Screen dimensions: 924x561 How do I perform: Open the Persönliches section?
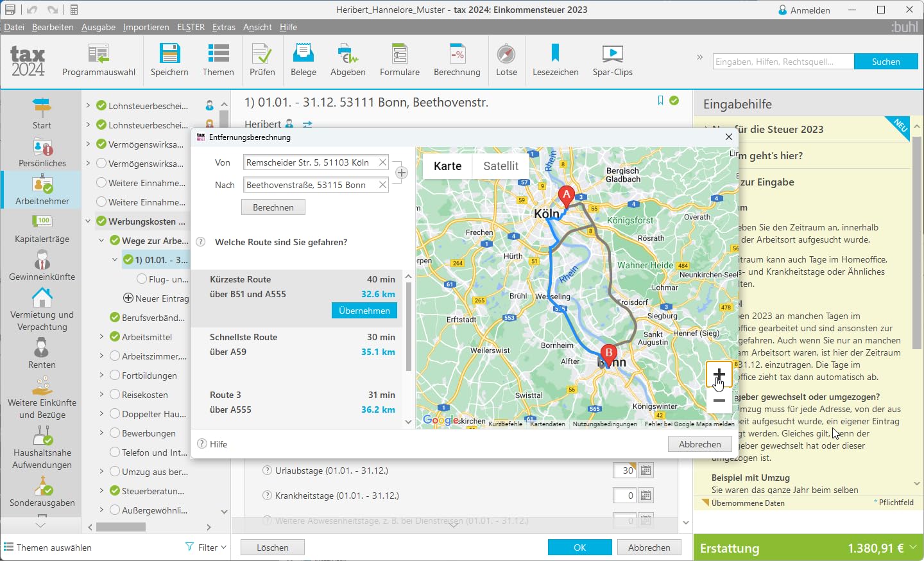click(x=42, y=153)
